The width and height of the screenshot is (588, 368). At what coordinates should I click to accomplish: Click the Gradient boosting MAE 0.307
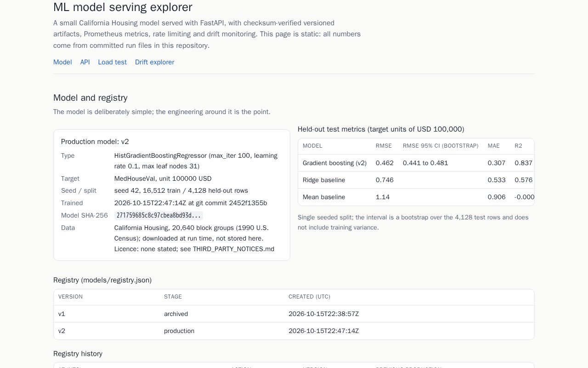[497, 163]
